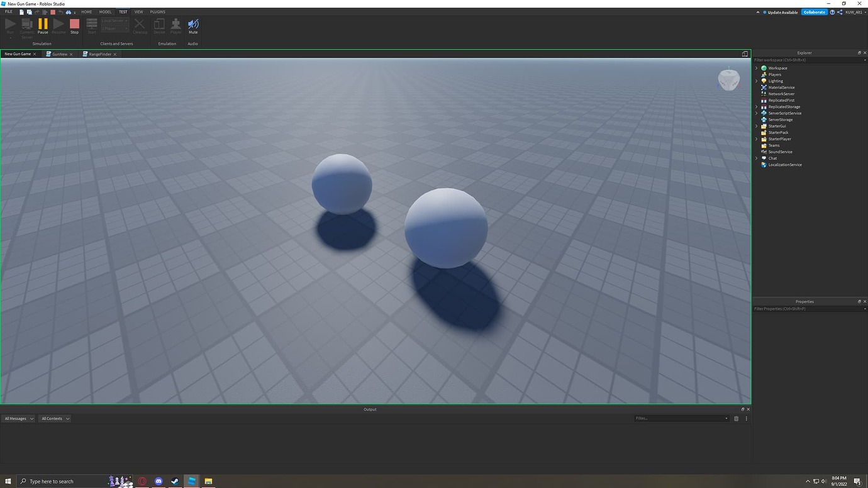Open the Roblox Studio taskbar icon

(192, 481)
